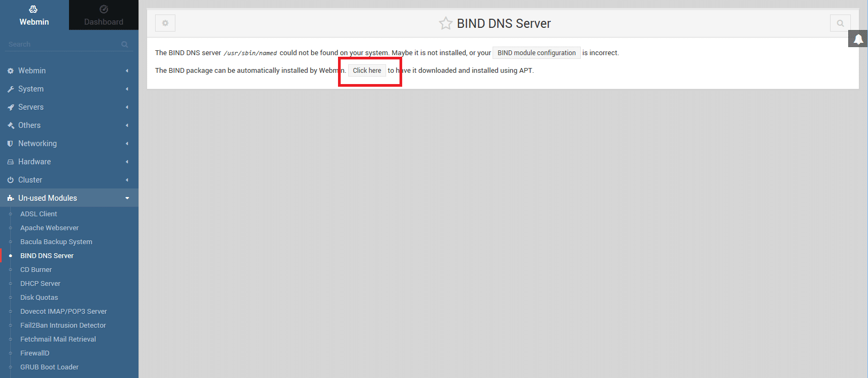Expand the Networking menu category
This screenshot has width=868, height=378.
(x=69, y=143)
